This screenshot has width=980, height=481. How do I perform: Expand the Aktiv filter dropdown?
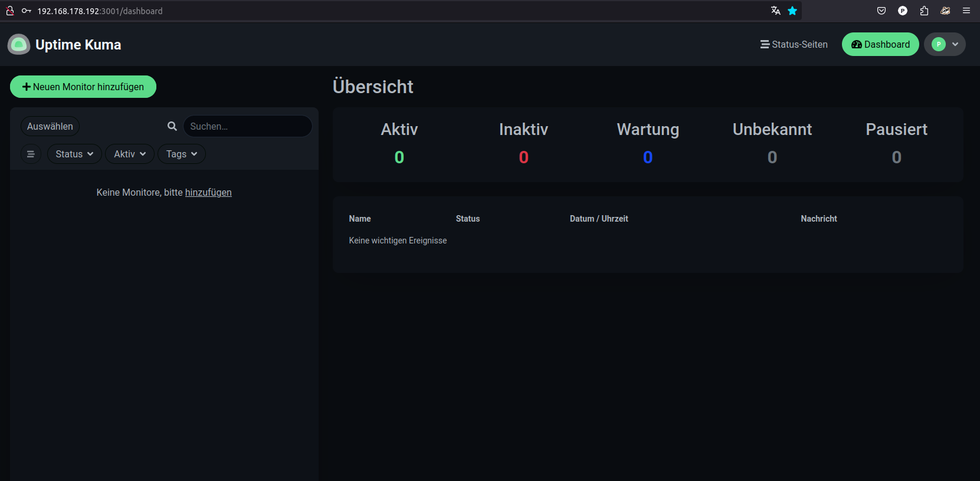pos(130,154)
